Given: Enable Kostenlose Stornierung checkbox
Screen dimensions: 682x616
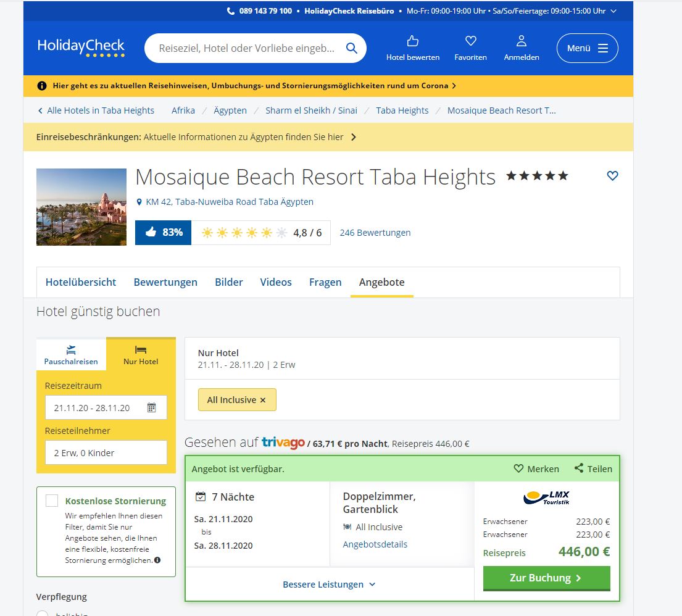Looking at the screenshot, I should [52, 501].
